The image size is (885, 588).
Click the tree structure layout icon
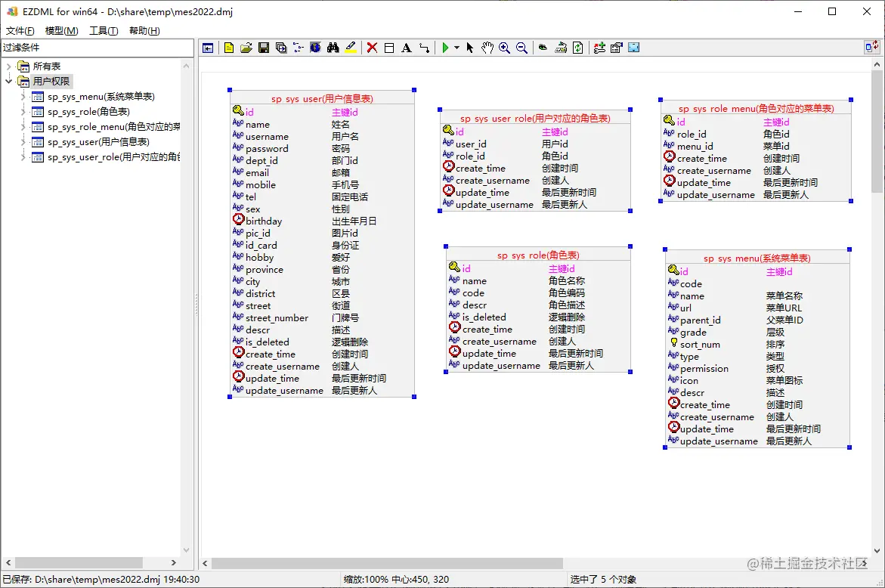click(x=298, y=48)
